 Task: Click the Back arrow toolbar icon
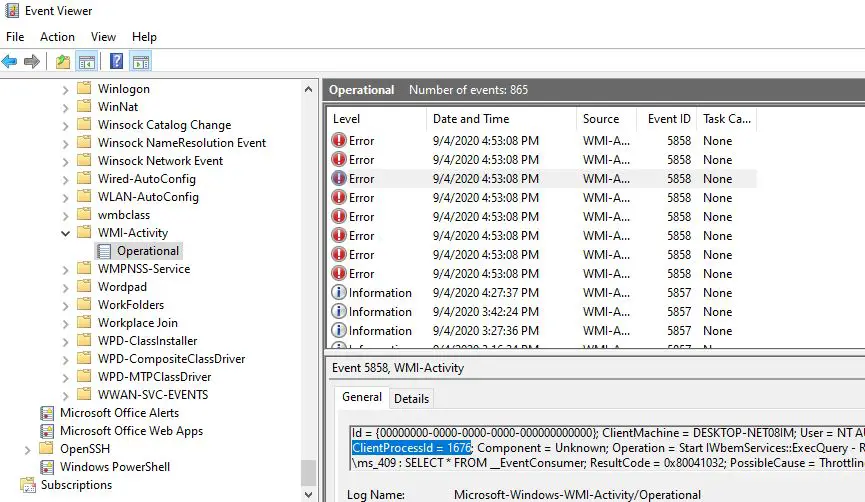pyautogui.click(x=10, y=62)
